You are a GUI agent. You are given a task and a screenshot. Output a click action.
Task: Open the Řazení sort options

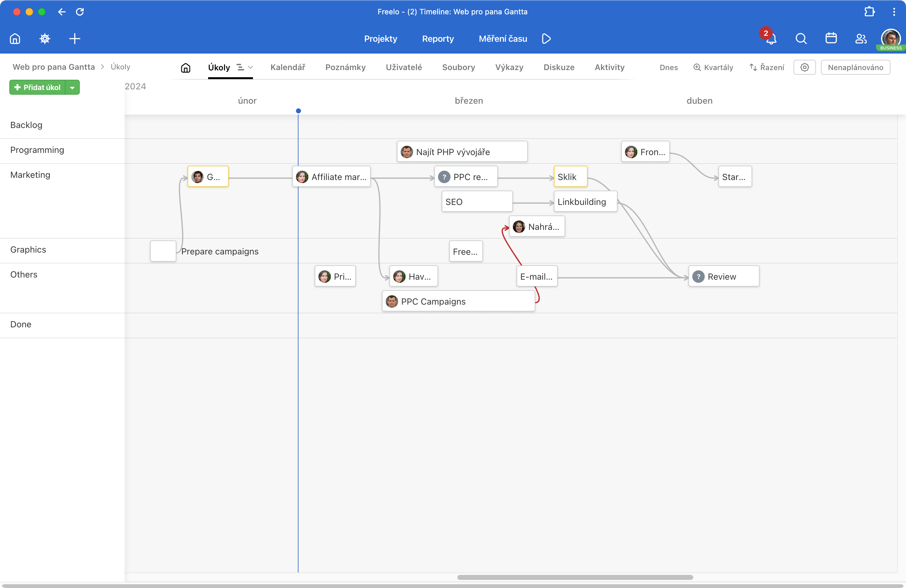pos(767,67)
